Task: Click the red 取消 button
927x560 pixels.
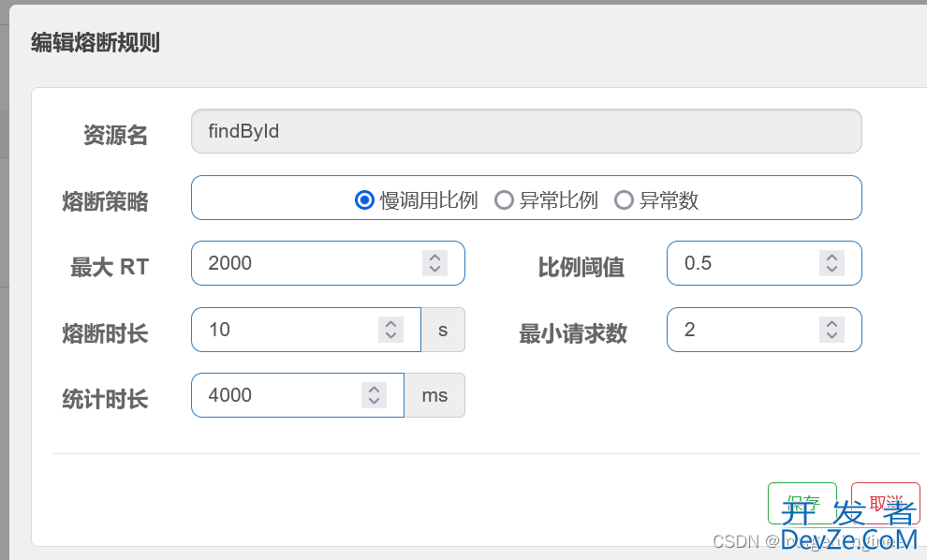Action: coord(886,503)
